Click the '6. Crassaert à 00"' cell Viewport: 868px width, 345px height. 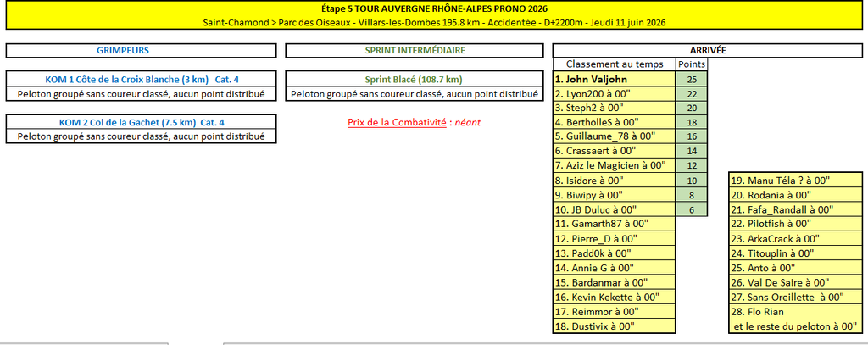[x=615, y=151]
